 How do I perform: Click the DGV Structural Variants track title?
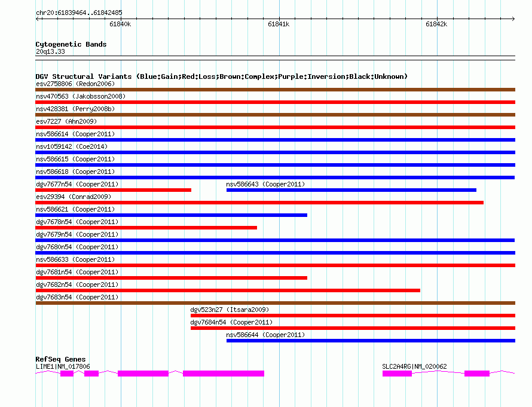click(x=222, y=76)
